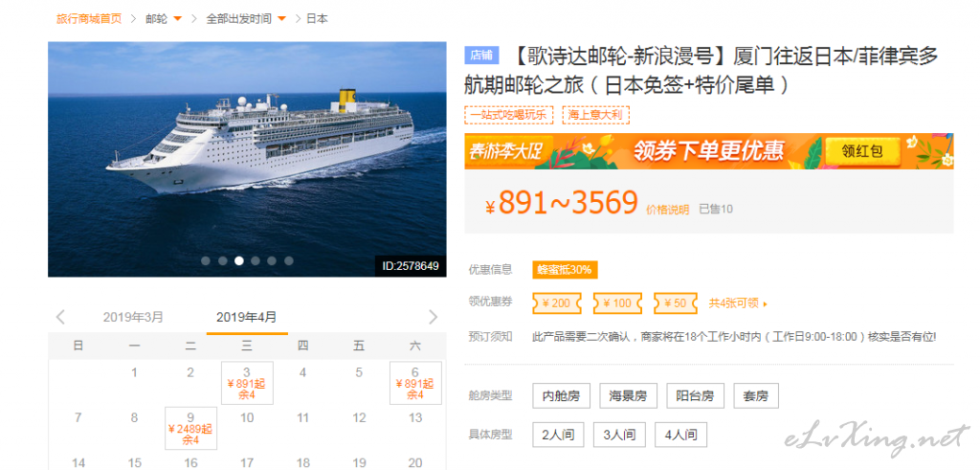Switch to 2019年3月 calendar tab

coord(133,317)
